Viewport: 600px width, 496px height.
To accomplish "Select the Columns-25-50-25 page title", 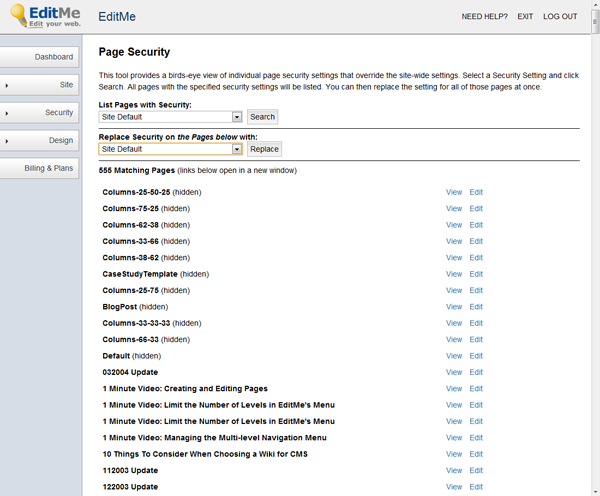I will coord(136,192).
